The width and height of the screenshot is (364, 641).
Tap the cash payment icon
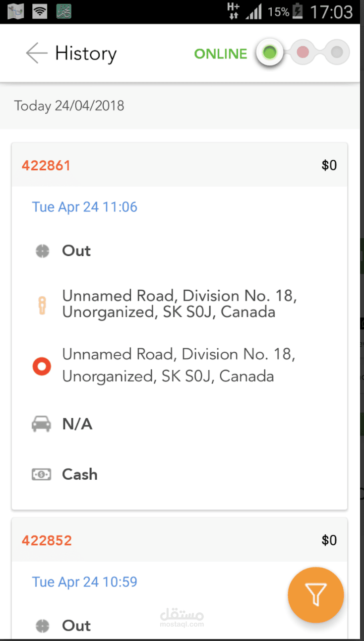[x=41, y=475]
